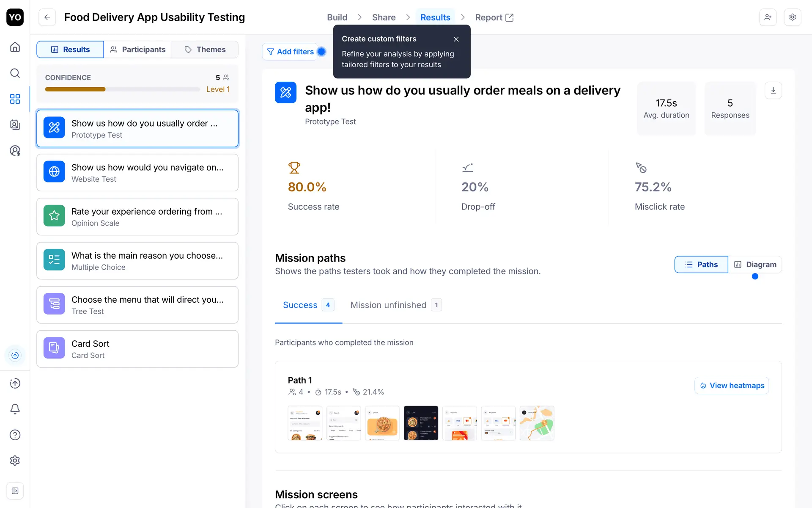The height and width of the screenshot is (508, 812).
Task: Click the Add filters button
Action: click(x=291, y=52)
